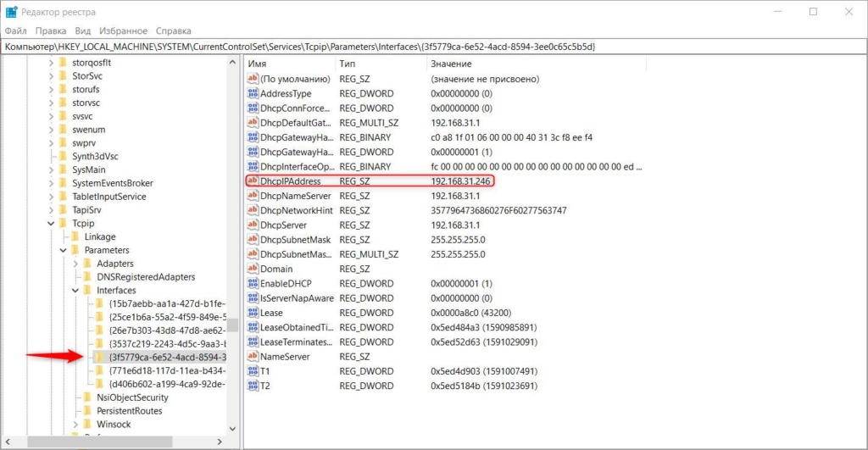Expand the Winsock tree node
Viewport: 868px width, 450px height.
point(75,424)
